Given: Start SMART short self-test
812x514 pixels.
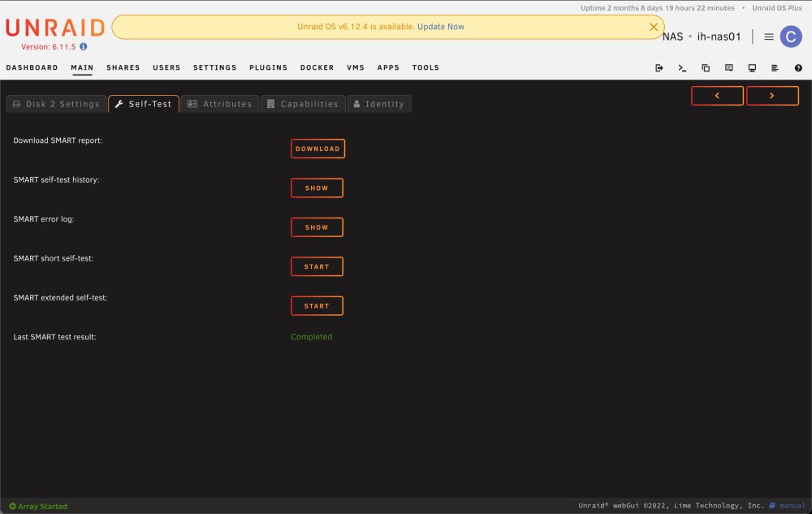Looking at the screenshot, I should (x=317, y=266).
